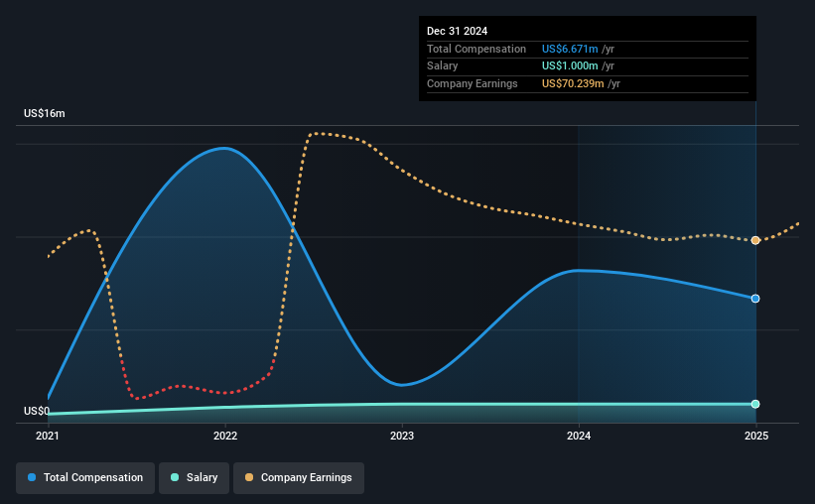
Task: Click the US$0 y-axis label
Action: (37, 411)
